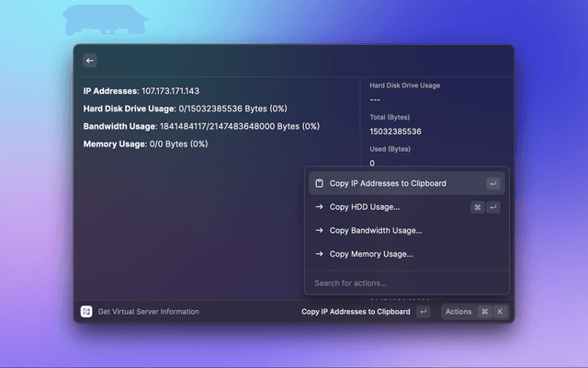This screenshot has height=368, width=588.
Task: Click the Command key icon in HDD row
Action: pyautogui.click(x=478, y=207)
